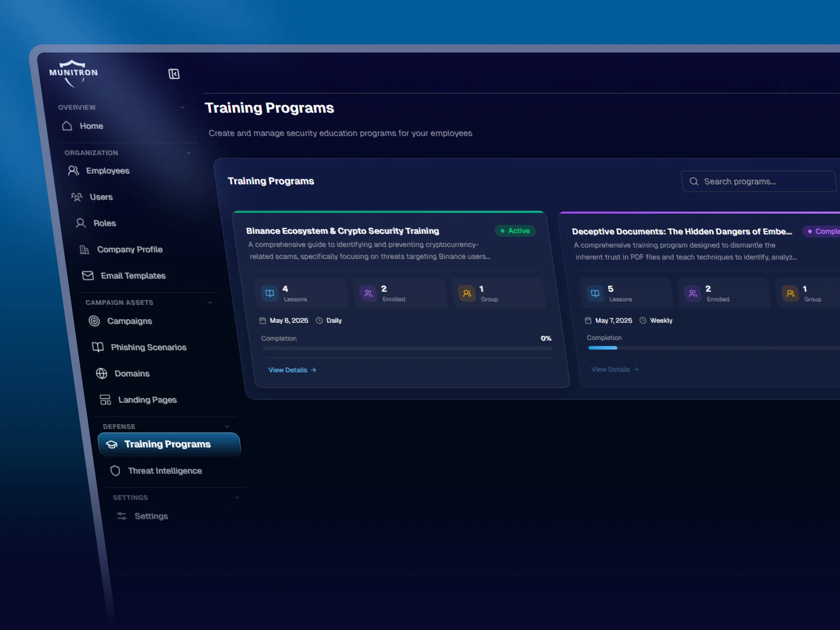This screenshot has width=840, height=630.
Task: View Details of Binance training program
Action: point(292,370)
